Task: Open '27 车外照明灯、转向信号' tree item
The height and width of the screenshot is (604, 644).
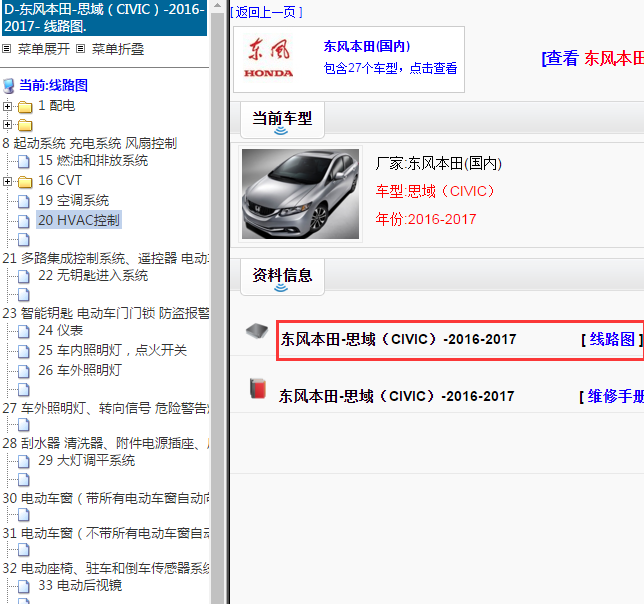Action: pyautogui.click(x=106, y=408)
